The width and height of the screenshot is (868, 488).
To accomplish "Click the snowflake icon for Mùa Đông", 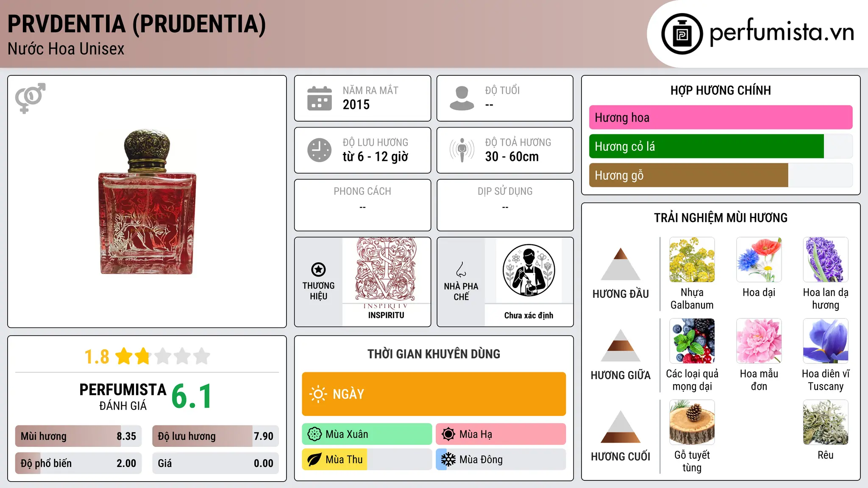I will (x=448, y=460).
